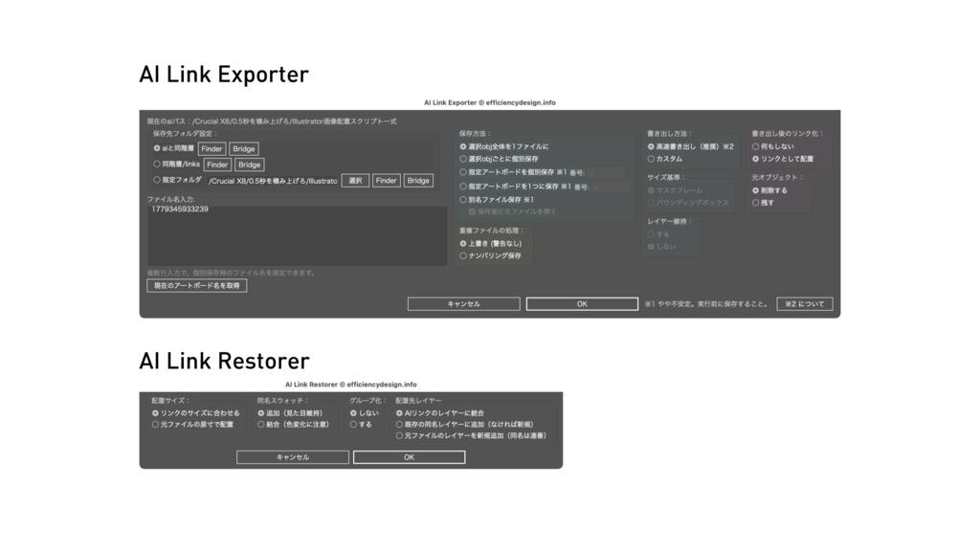
Task: Click the '選択' folder choose button
Action: (356, 181)
